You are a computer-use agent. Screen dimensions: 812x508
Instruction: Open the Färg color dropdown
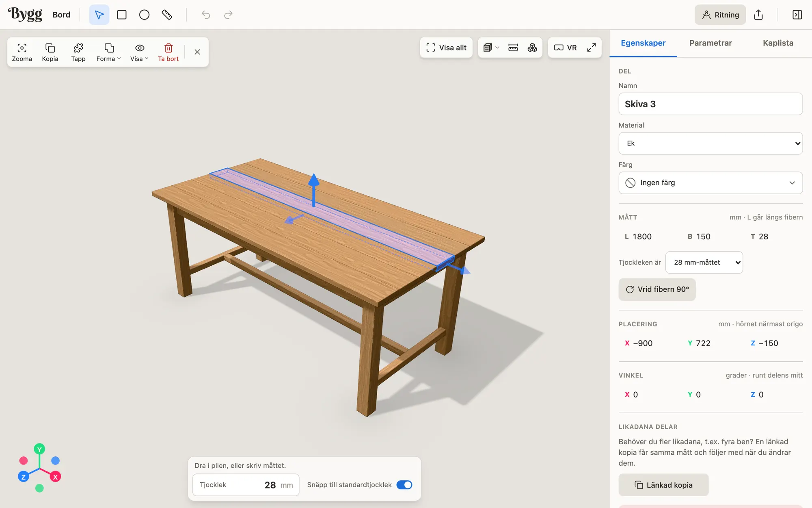tap(710, 183)
